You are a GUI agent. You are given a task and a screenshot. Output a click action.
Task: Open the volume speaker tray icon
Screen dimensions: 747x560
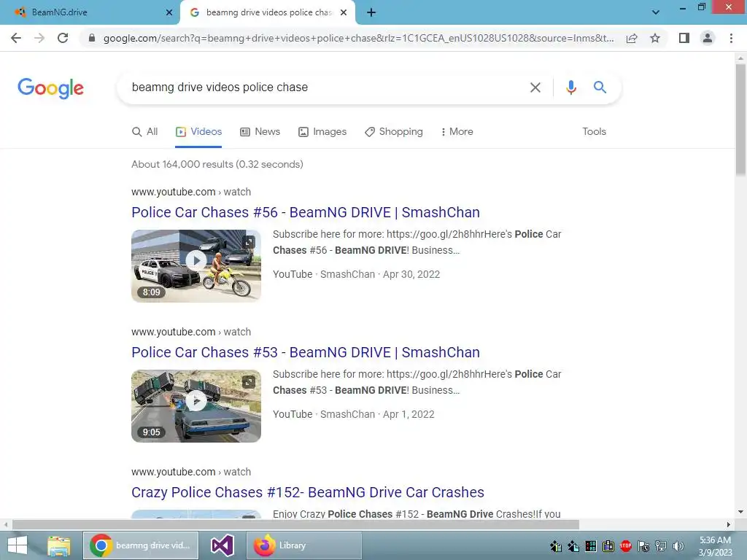pos(678,546)
